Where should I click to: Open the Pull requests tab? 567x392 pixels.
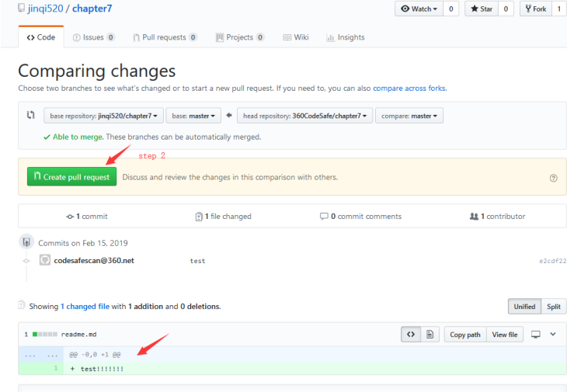click(165, 37)
